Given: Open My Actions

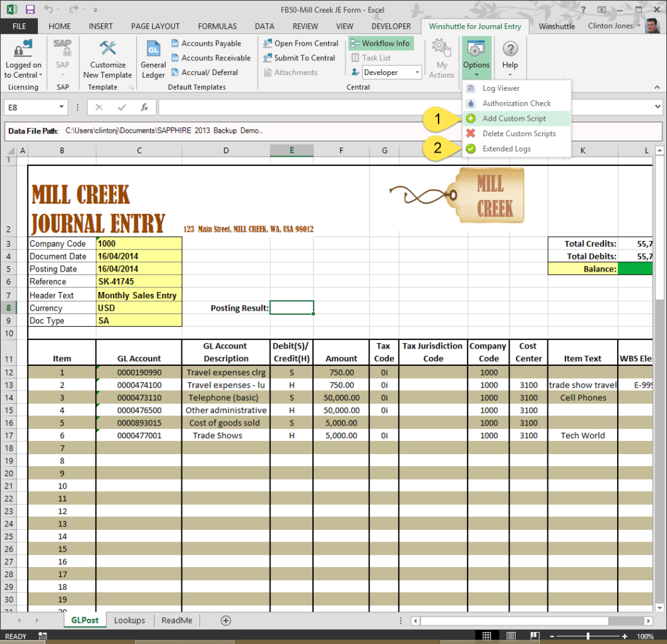Looking at the screenshot, I should (441, 58).
